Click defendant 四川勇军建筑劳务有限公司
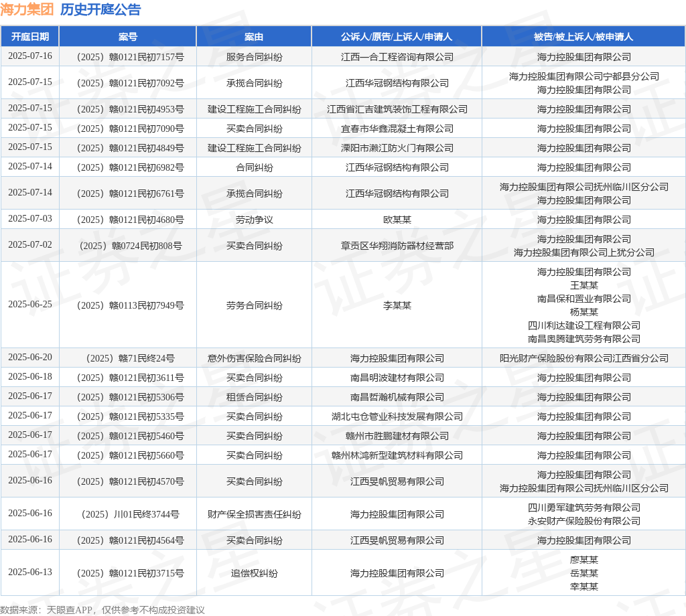The width and height of the screenshot is (686, 616). (x=584, y=508)
